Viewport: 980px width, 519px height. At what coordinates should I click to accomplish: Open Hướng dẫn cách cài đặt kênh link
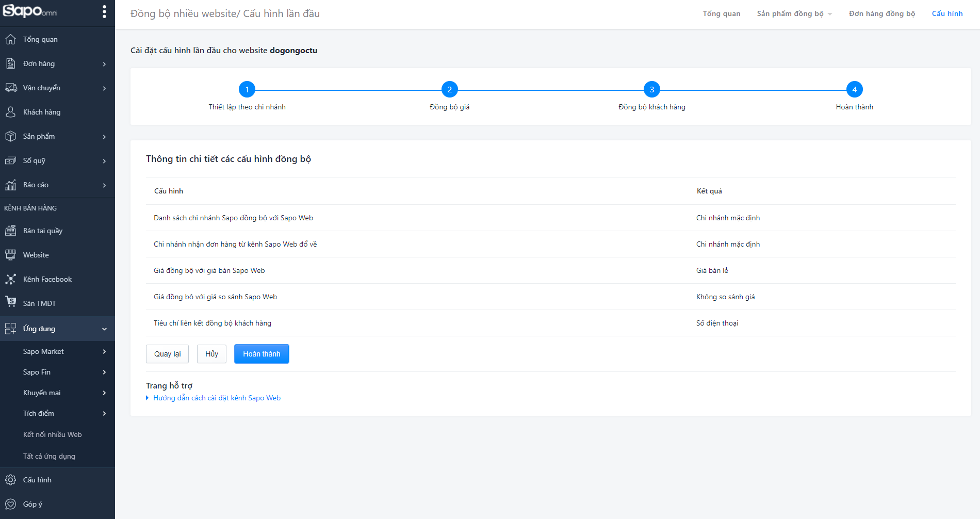(217, 398)
